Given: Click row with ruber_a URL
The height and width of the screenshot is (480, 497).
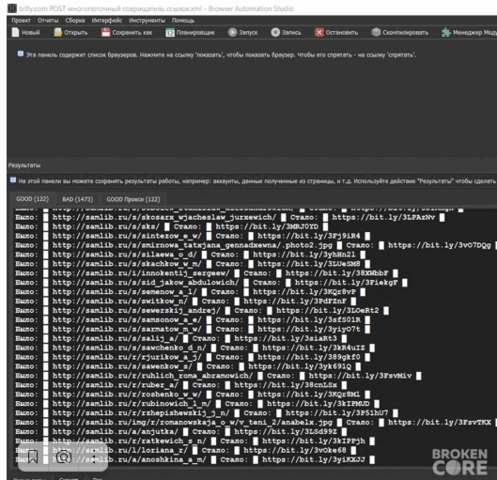Looking at the screenshot, I should point(181,385).
